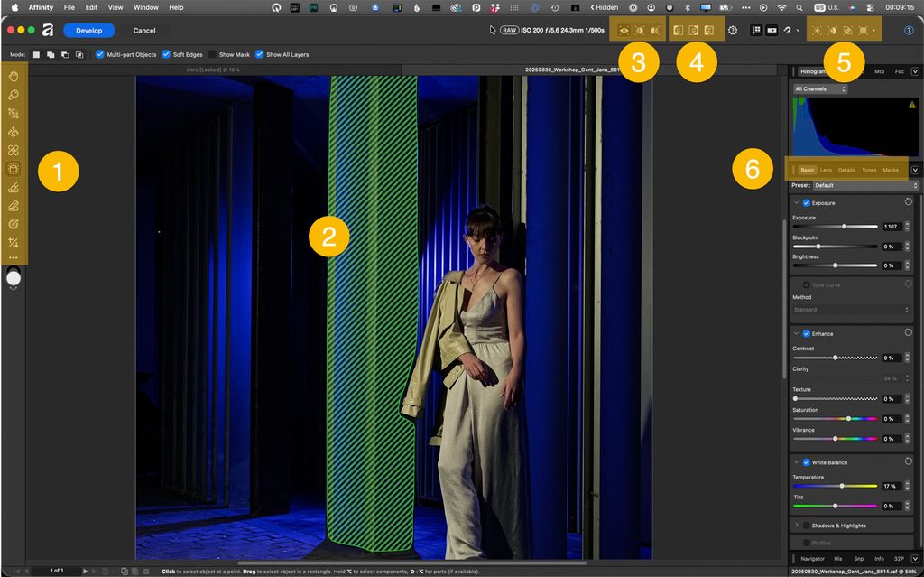Select the Overlay Paint brush tool
Image resolution: width=924 pixels, height=577 pixels.
click(13, 188)
